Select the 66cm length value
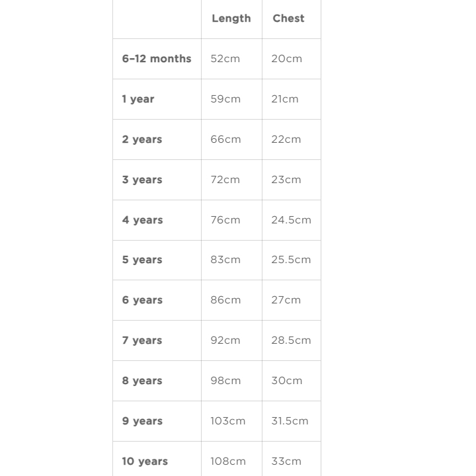This screenshot has height=476, width=476. click(x=225, y=139)
